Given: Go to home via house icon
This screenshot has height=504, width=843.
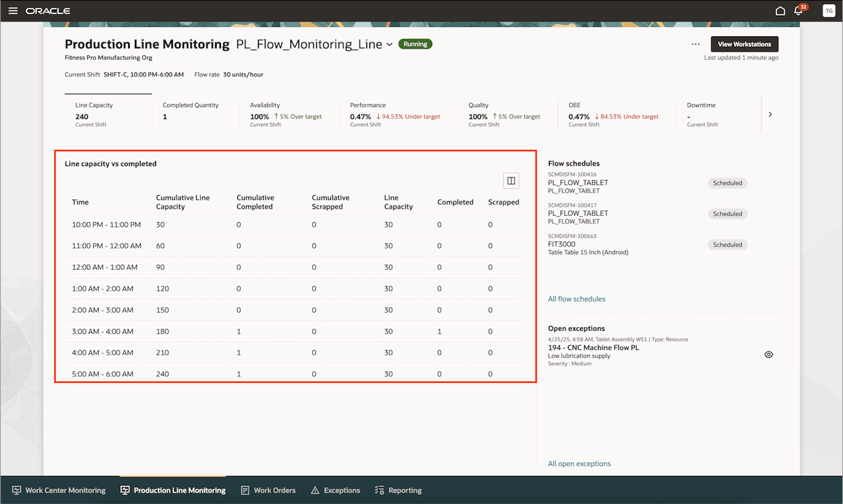Looking at the screenshot, I should coord(780,11).
